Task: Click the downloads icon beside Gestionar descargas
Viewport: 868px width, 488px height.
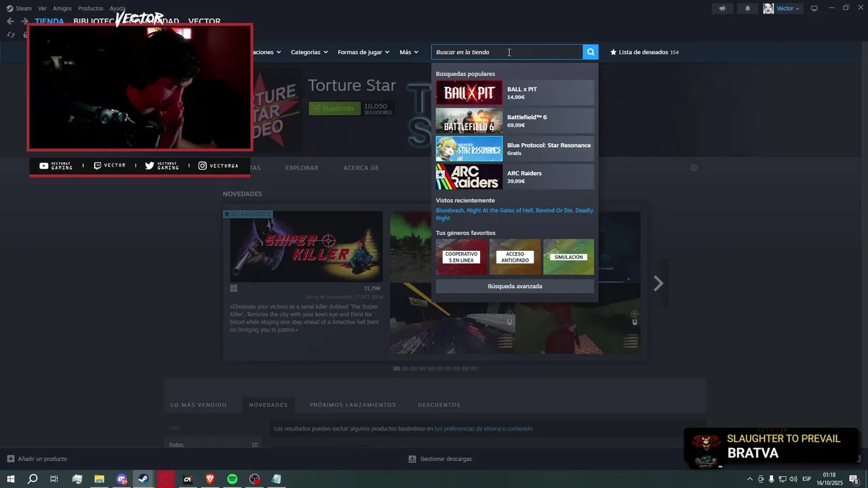Action: pyautogui.click(x=412, y=459)
